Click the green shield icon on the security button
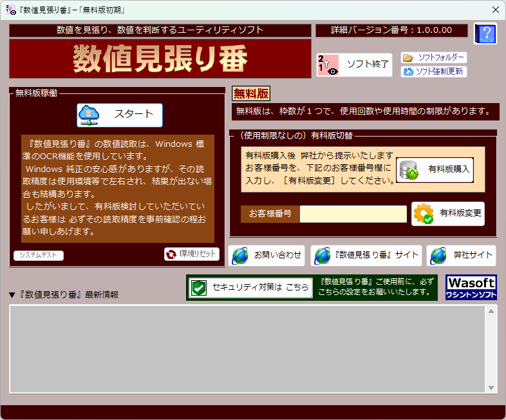506x420 pixels. click(x=199, y=288)
